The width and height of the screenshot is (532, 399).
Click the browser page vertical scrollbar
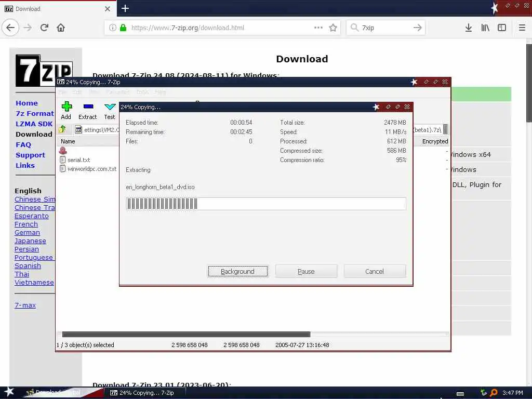pyautogui.click(x=528, y=83)
